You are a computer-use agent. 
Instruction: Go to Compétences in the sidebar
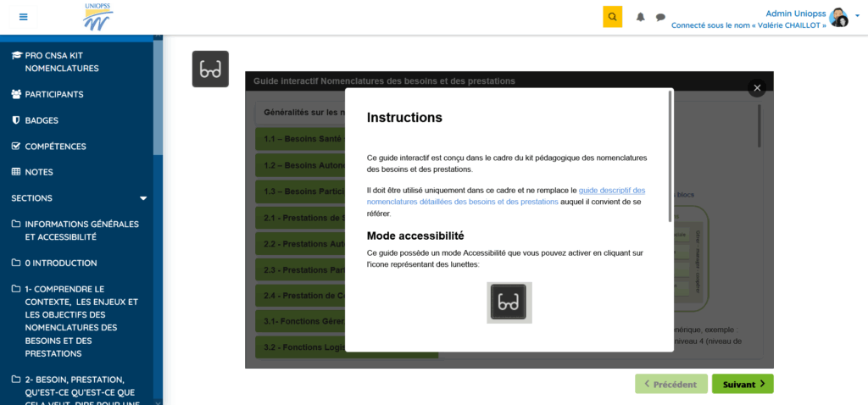click(x=55, y=147)
